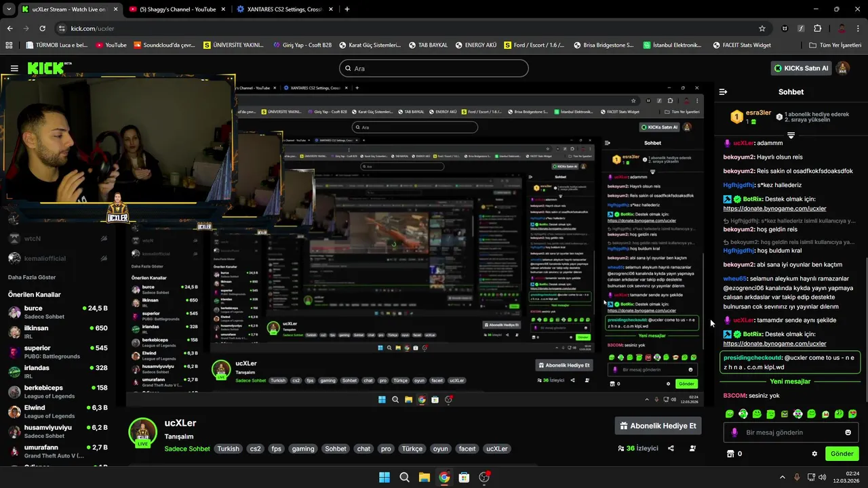This screenshot has height=488, width=868.
Task: Insert the headset emote in quick emotes
Action: click(743, 413)
